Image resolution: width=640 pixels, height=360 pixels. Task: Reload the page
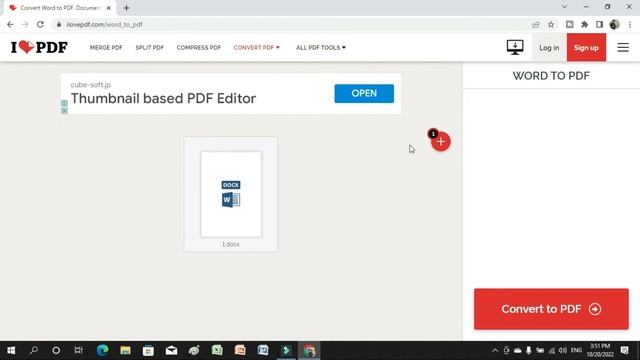(40, 24)
